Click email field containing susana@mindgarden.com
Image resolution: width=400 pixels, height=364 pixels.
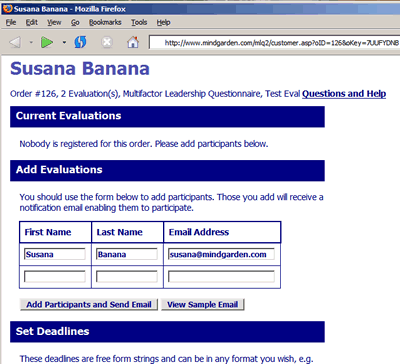pos(221,254)
